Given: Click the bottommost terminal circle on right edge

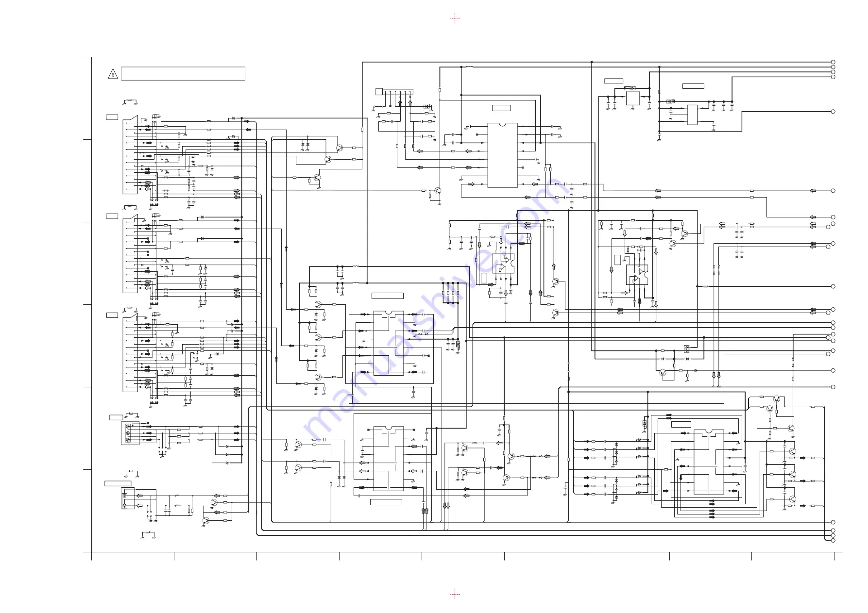Looking at the screenshot, I should tap(833, 540).
